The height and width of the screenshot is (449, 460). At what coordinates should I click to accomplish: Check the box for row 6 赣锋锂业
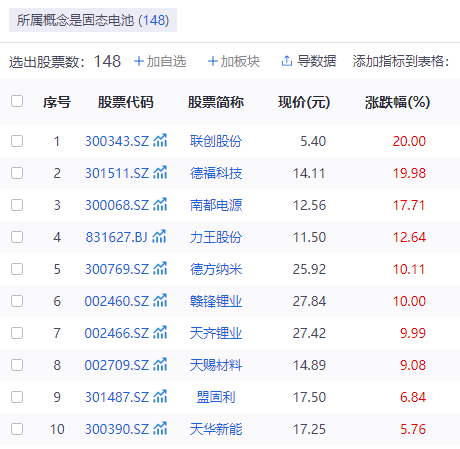pyautogui.click(x=17, y=301)
